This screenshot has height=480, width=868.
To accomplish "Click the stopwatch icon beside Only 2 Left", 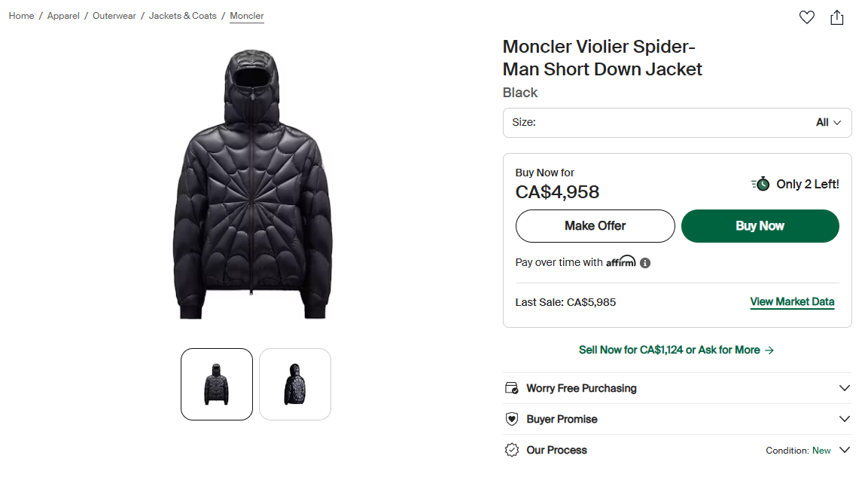I will [x=762, y=183].
